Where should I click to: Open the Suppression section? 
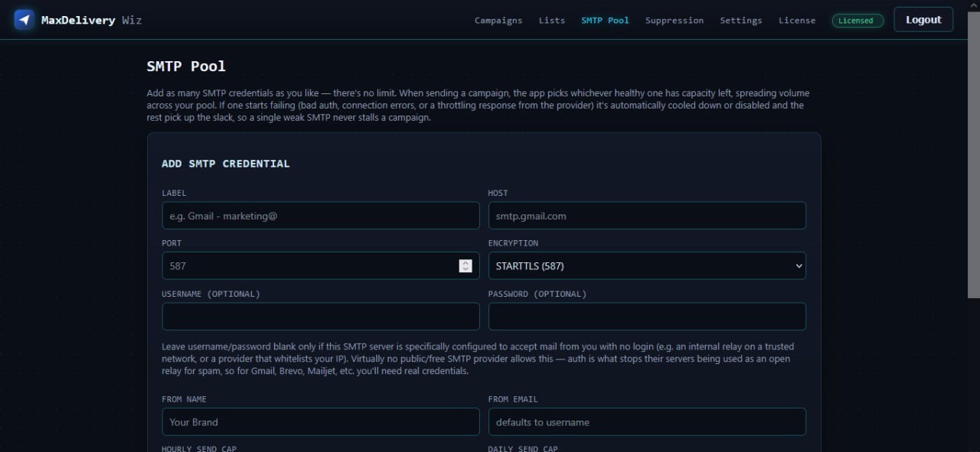pos(675,21)
